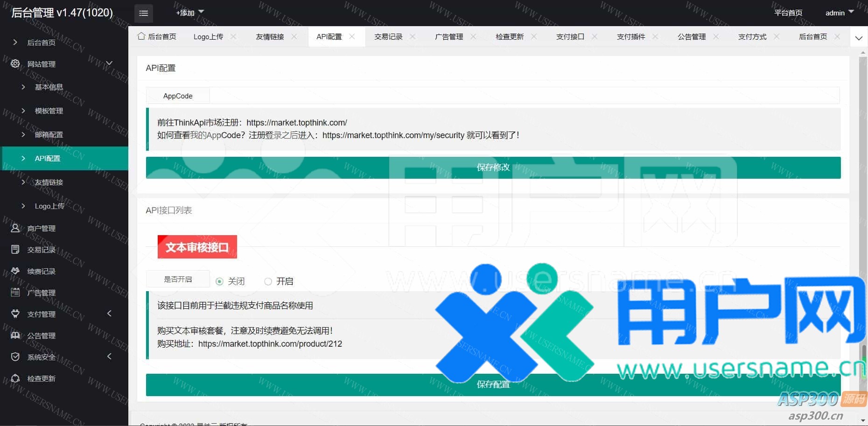
Task: Open 公告管理 from the sidebar icon
Action: [x=14, y=335]
